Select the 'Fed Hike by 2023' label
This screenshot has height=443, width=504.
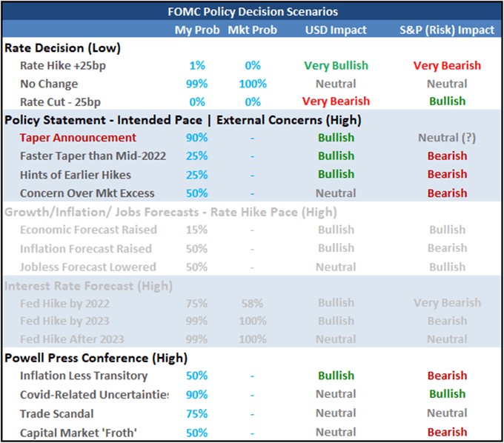point(64,322)
